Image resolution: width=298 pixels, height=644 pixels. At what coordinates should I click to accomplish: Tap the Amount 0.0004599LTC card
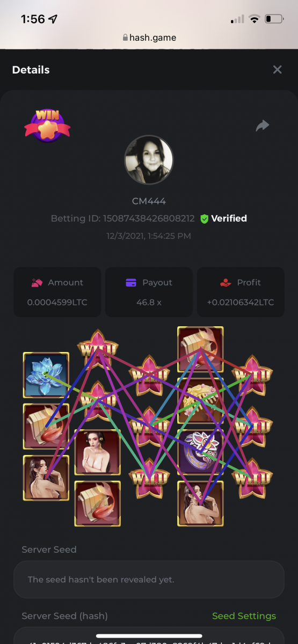[x=57, y=292]
